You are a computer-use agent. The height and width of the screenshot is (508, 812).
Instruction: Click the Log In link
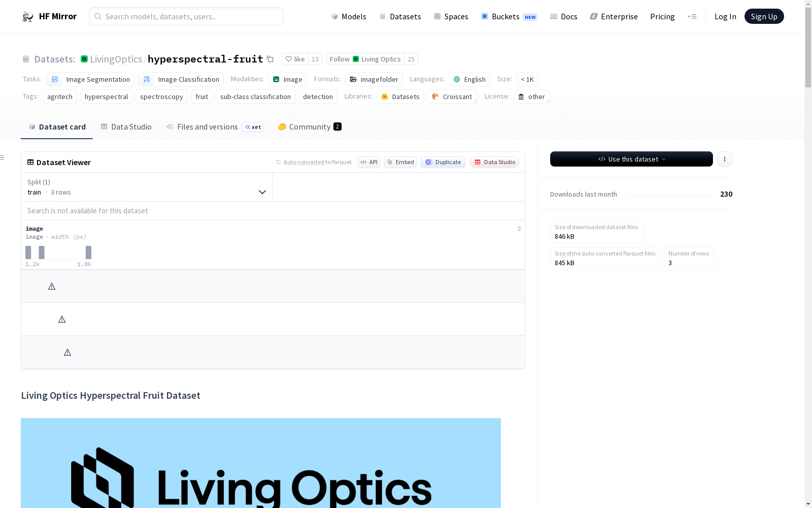coord(725,17)
